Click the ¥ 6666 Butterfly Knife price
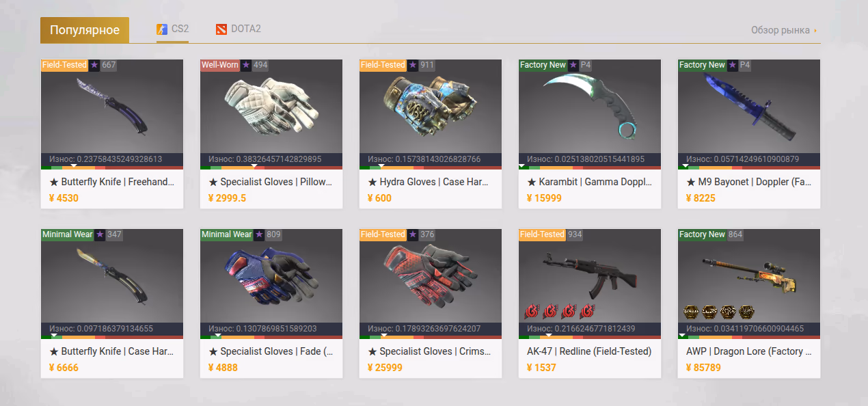 coord(64,368)
